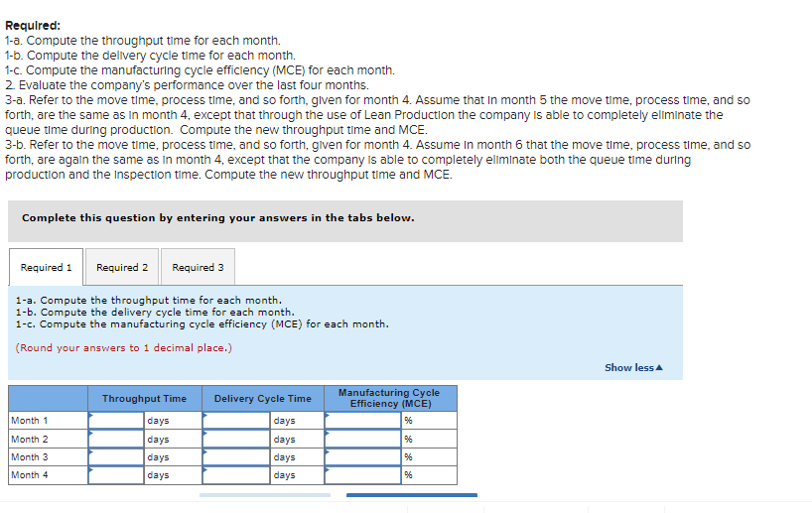Click the Delivery Cycle Time column header
The width and height of the screenshot is (812, 513).
[263, 399]
